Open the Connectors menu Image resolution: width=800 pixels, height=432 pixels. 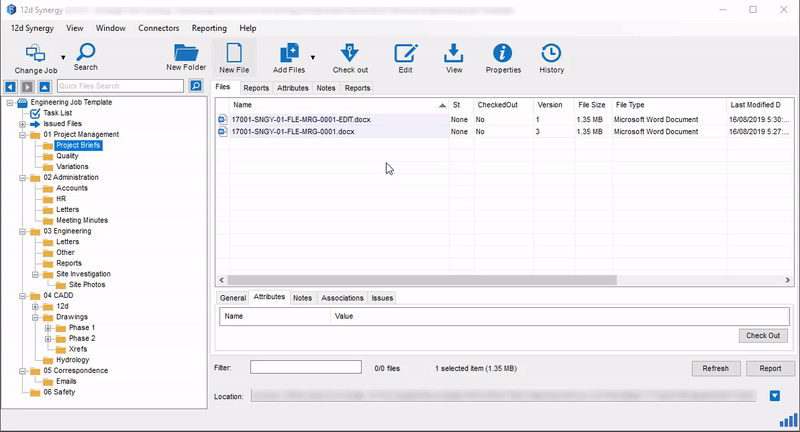pos(159,28)
